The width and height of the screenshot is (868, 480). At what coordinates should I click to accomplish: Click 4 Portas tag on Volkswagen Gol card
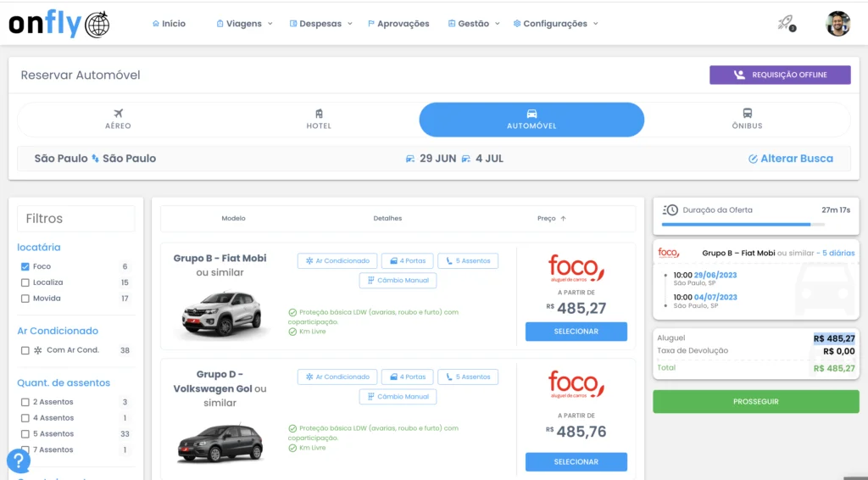point(408,377)
